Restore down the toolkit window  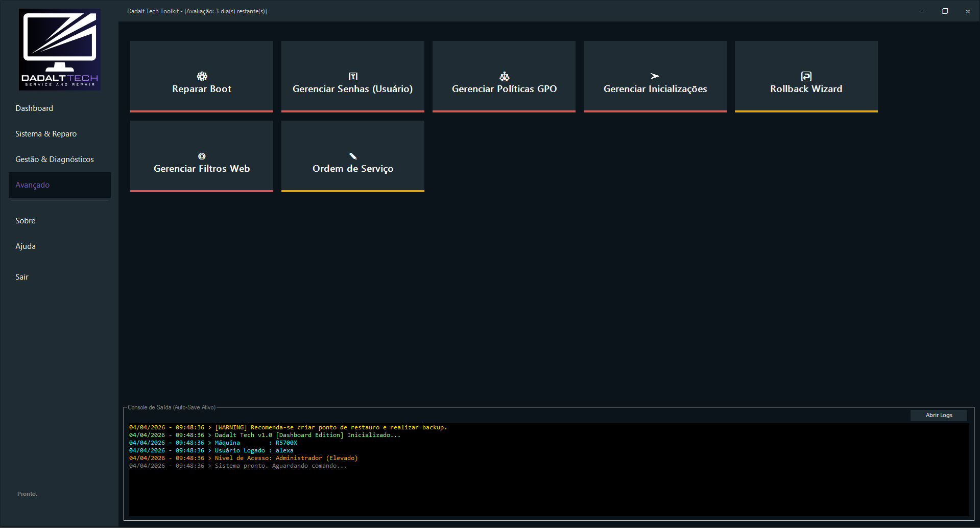point(945,11)
